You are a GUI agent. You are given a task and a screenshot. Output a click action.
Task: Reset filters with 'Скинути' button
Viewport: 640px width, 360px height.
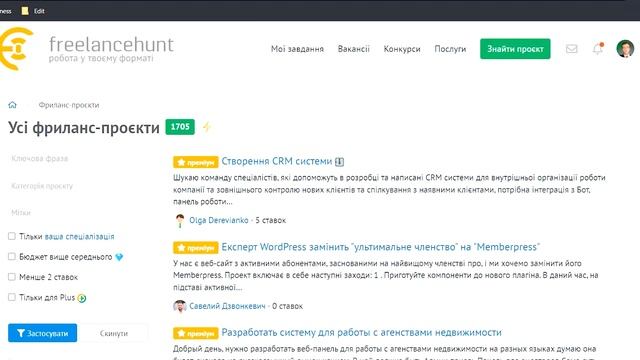click(x=114, y=333)
